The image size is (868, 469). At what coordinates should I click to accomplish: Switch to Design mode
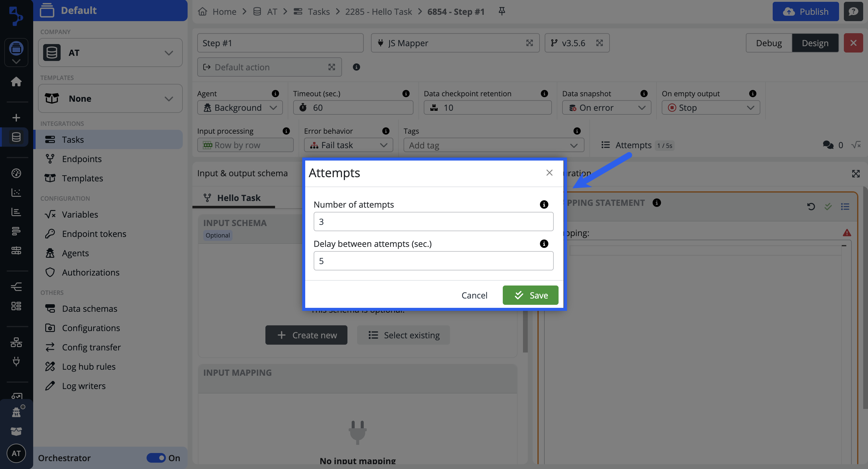pos(815,43)
